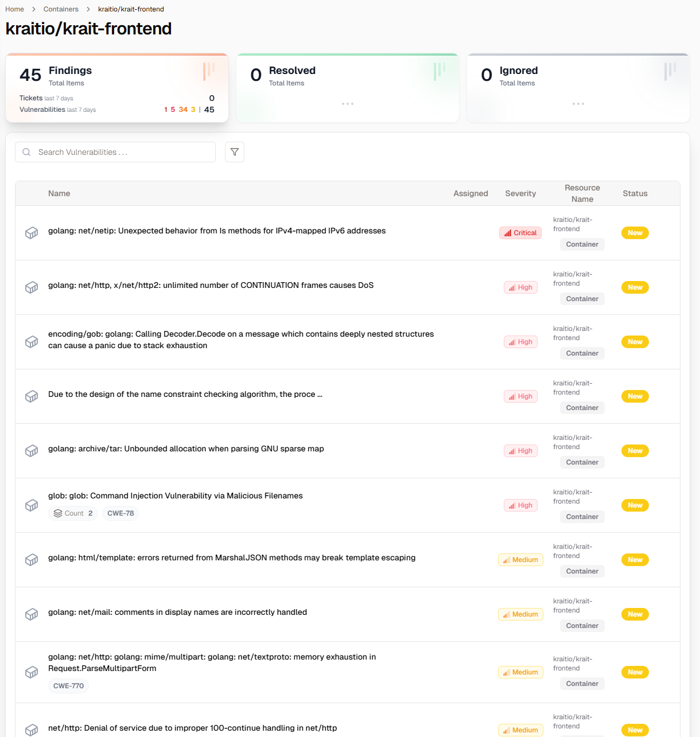Click the Container chip on the first finding

[x=582, y=244]
